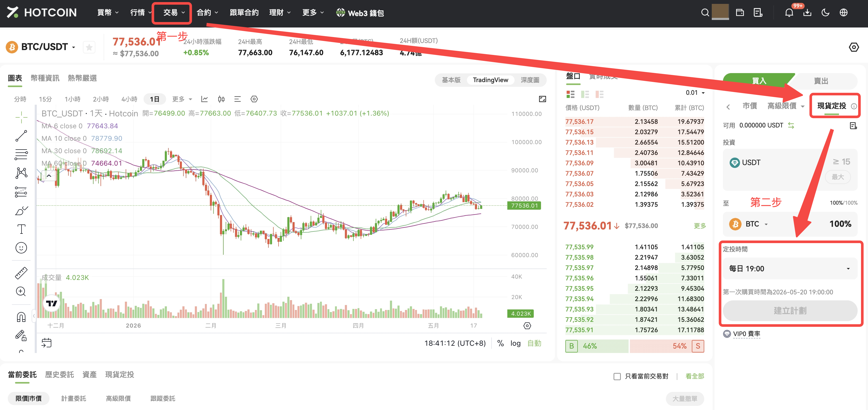Viewport: 868px width, 410px height.
Task: Expand chart to fullscreen
Action: click(x=542, y=99)
